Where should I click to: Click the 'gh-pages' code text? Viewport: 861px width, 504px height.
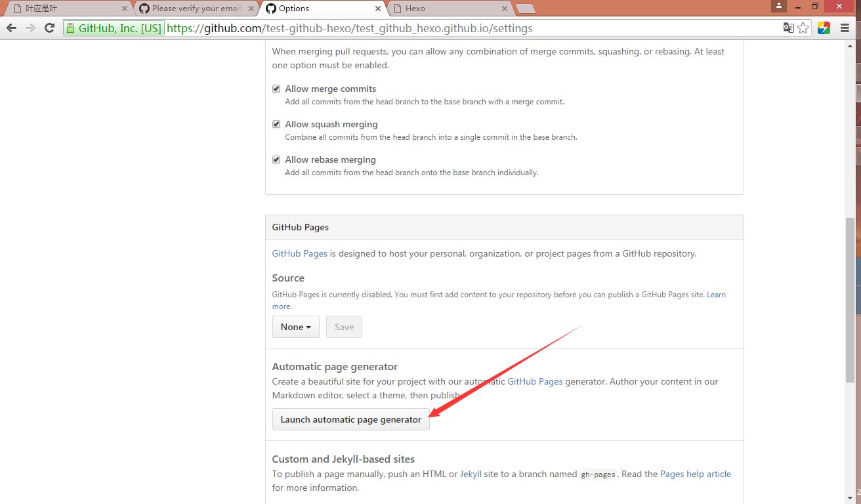(x=598, y=474)
